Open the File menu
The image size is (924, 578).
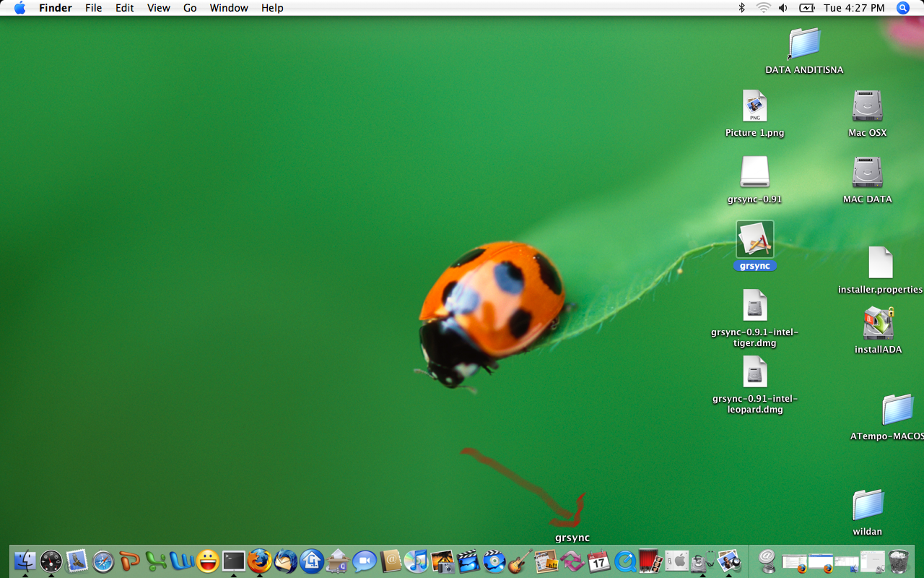(x=93, y=8)
